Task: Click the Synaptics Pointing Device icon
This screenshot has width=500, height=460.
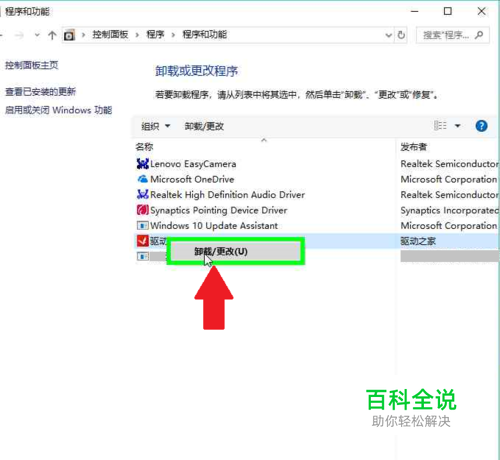Action: pos(143,210)
